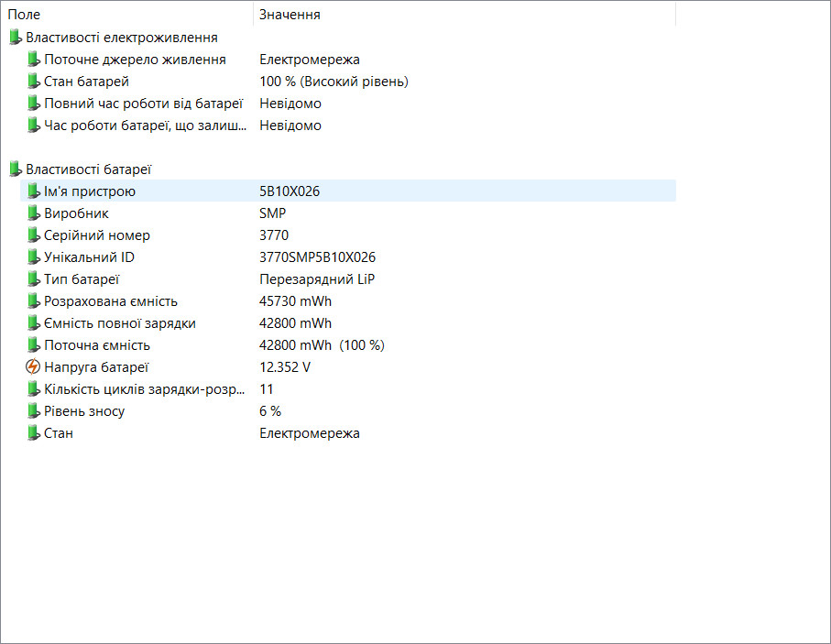The image size is (831, 644).
Task: Click the icon beside 'Серійний номер'
Action: (x=33, y=235)
